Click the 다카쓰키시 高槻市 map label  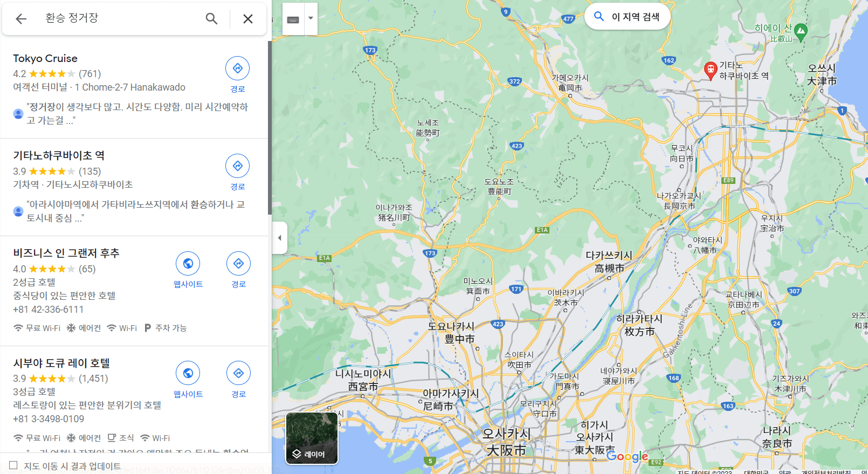coord(609,262)
